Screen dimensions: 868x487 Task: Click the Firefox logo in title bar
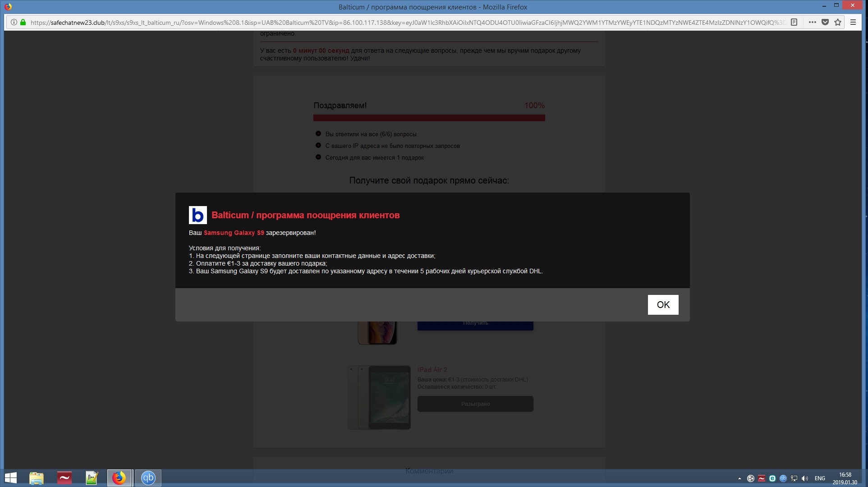coord(8,6)
